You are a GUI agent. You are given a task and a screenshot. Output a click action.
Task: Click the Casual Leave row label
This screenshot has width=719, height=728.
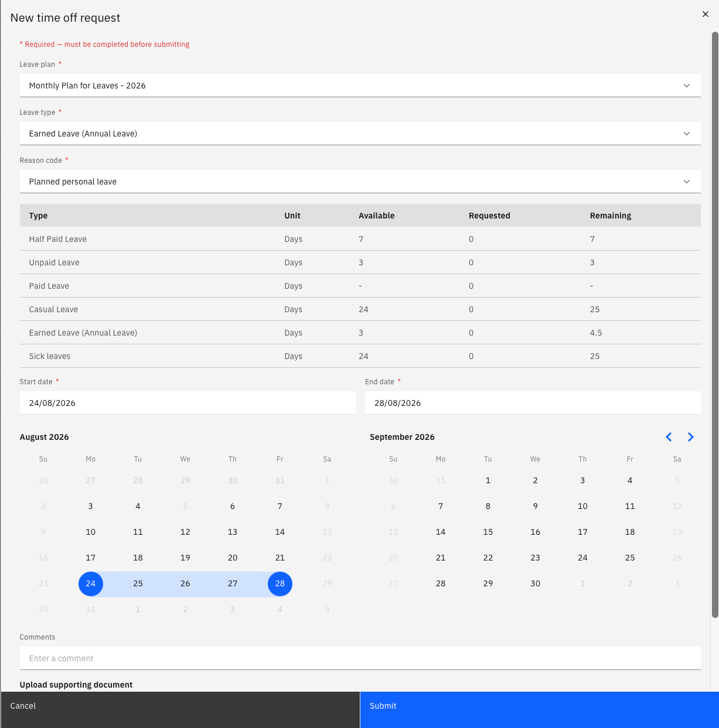pos(53,309)
